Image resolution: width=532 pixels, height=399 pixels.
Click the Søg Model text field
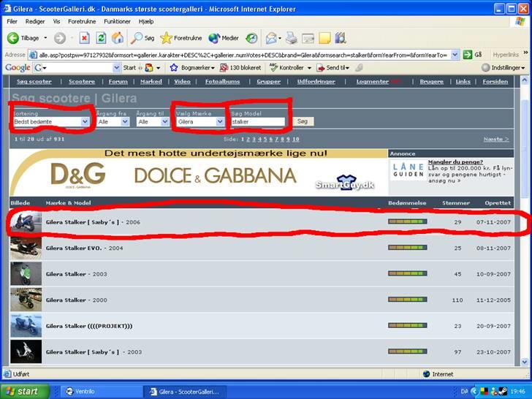[x=257, y=122]
